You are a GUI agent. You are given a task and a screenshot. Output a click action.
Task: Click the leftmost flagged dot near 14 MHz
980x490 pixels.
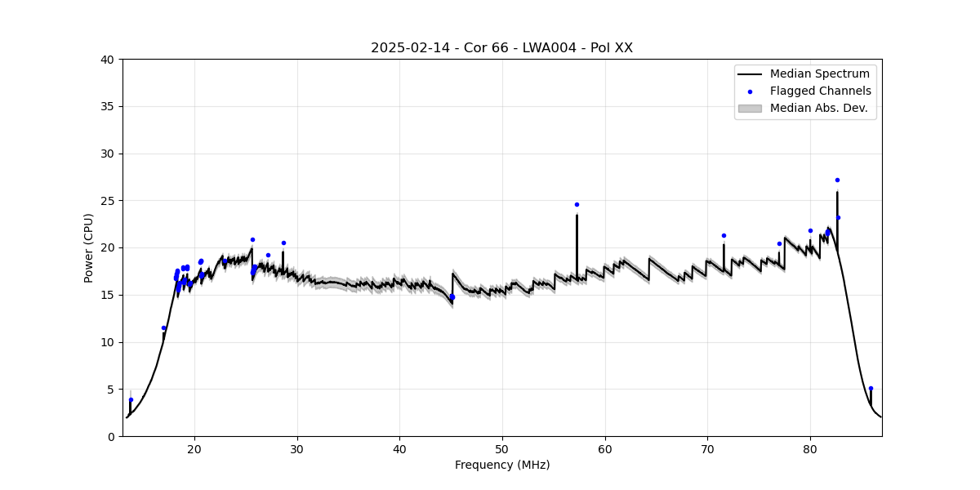coord(131,399)
